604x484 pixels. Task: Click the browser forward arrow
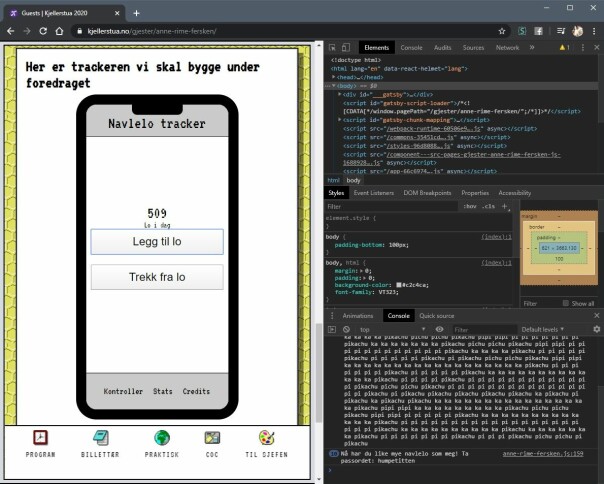click(27, 31)
